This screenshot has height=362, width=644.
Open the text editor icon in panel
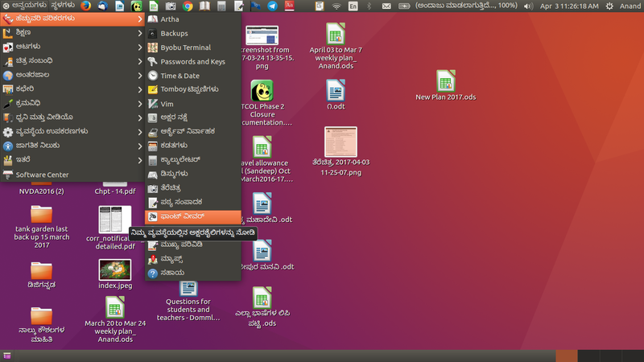coord(238,6)
